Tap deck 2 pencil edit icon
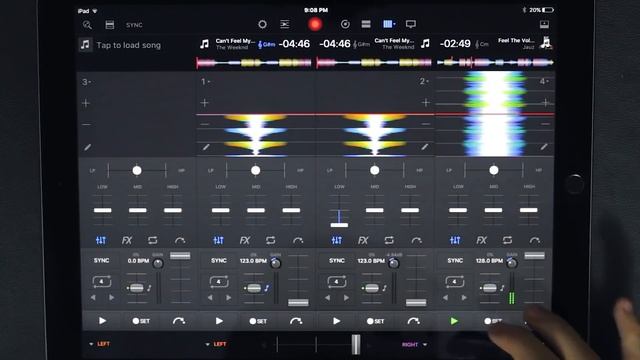 pos(425,147)
